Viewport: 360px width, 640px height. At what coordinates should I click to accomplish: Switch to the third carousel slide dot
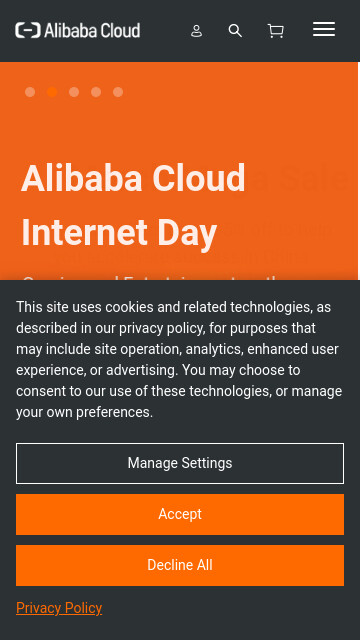coord(74,92)
